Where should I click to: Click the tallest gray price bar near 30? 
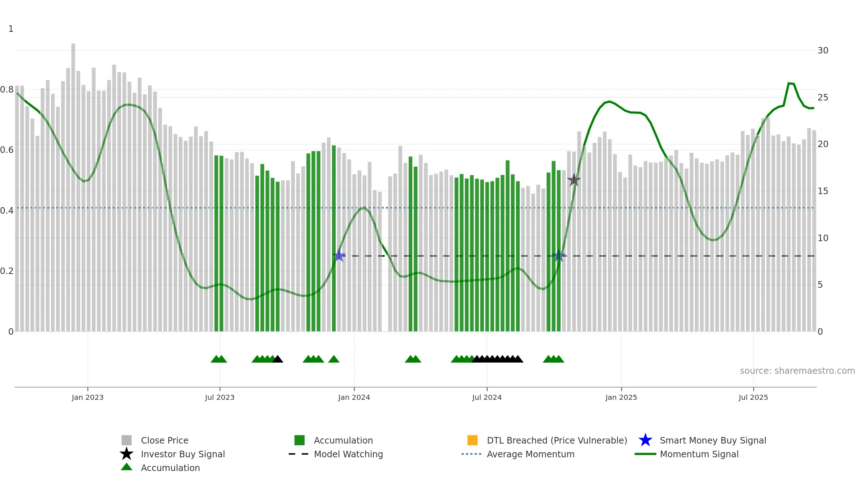[73, 187]
